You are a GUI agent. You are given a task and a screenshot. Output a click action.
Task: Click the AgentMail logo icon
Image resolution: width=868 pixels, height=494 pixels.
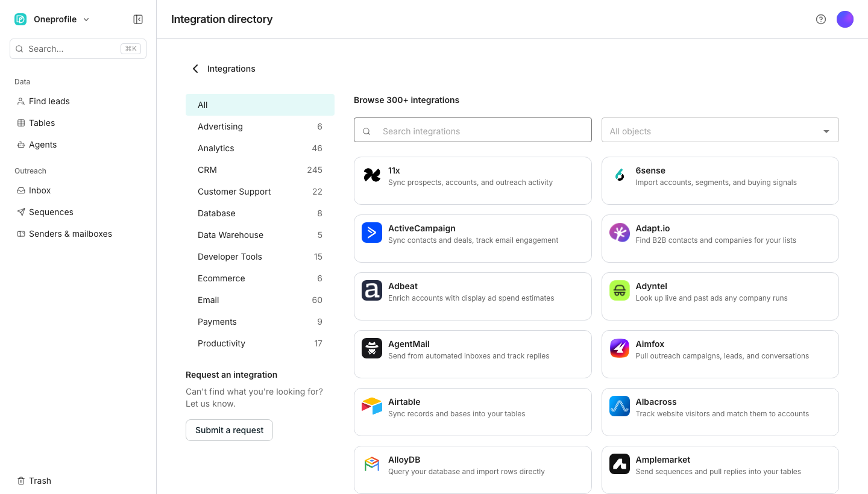coord(372,348)
